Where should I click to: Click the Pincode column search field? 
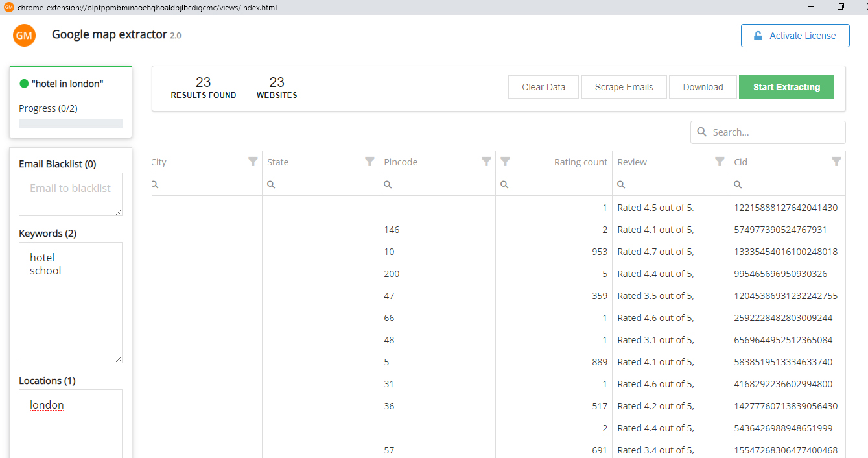click(437, 184)
